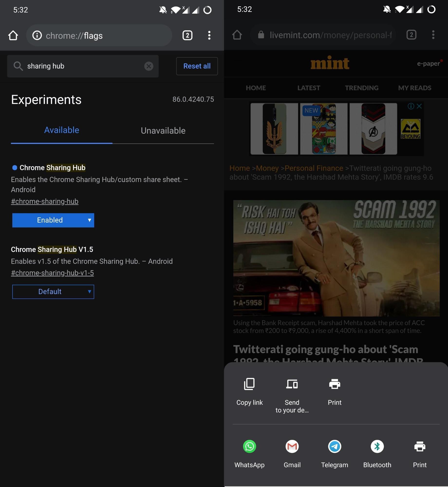Share via WhatsApp

pos(249,454)
